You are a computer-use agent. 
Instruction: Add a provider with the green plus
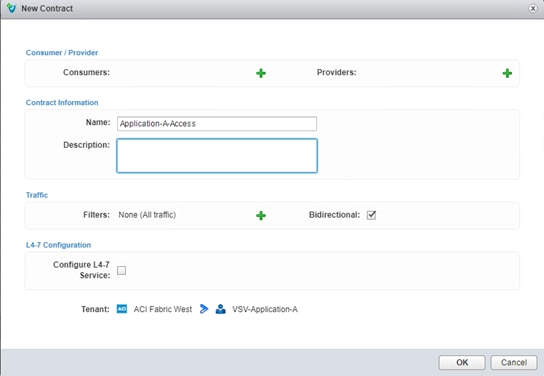pos(507,73)
